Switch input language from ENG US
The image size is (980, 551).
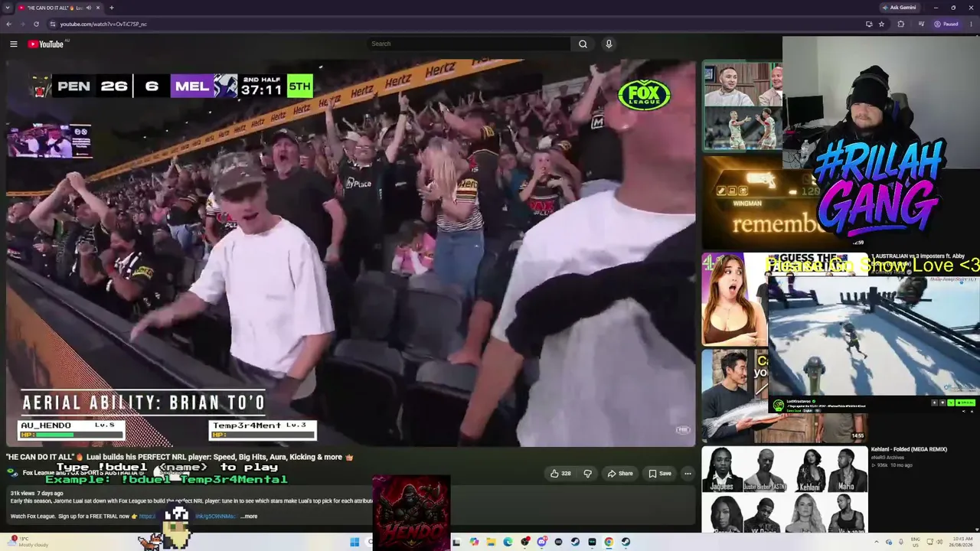point(916,542)
